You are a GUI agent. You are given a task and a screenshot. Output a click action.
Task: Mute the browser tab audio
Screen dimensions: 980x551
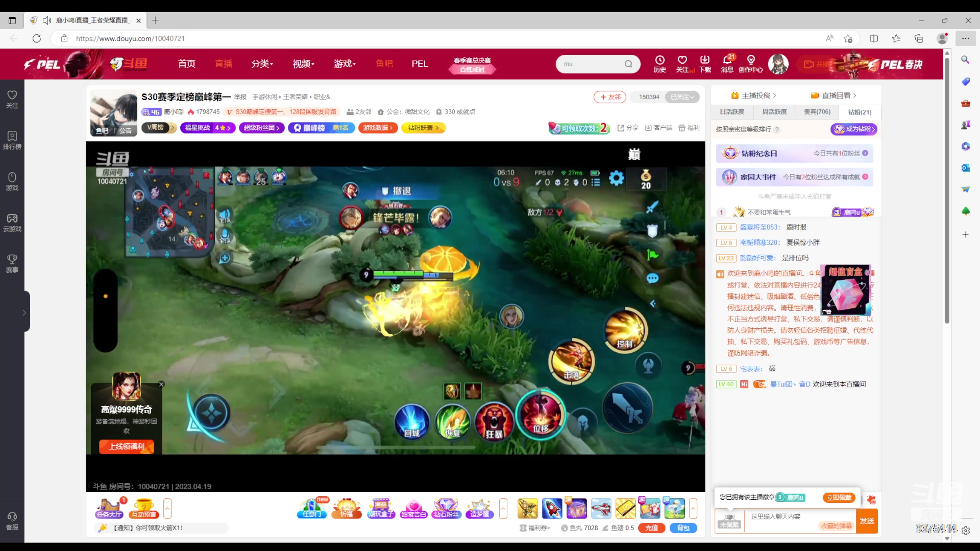pyautogui.click(x=47, y=20)
